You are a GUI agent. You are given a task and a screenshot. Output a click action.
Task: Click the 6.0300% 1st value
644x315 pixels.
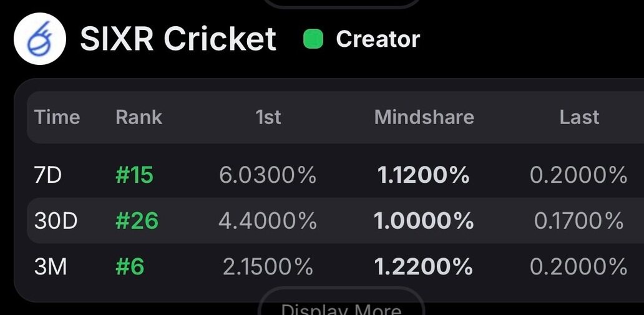tap(268, 175)
